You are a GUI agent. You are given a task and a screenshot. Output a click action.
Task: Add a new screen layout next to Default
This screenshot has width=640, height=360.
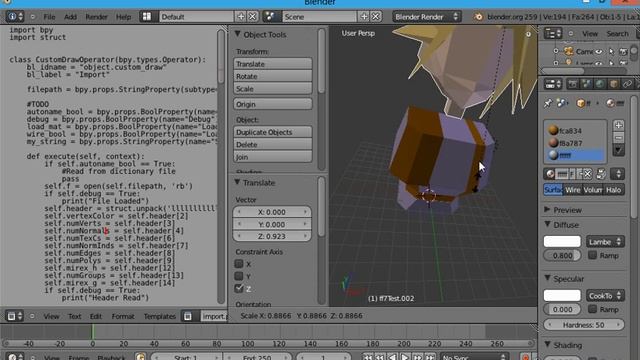[241, 17]
